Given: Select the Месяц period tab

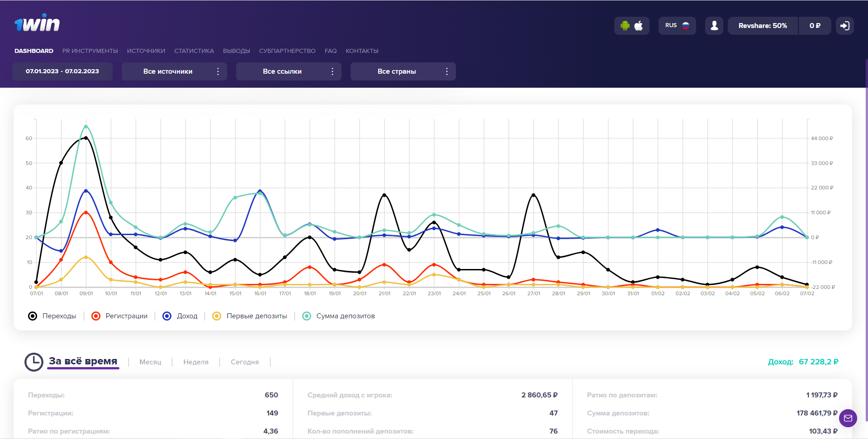Looking at the screenshot, I should coord(150,362).
